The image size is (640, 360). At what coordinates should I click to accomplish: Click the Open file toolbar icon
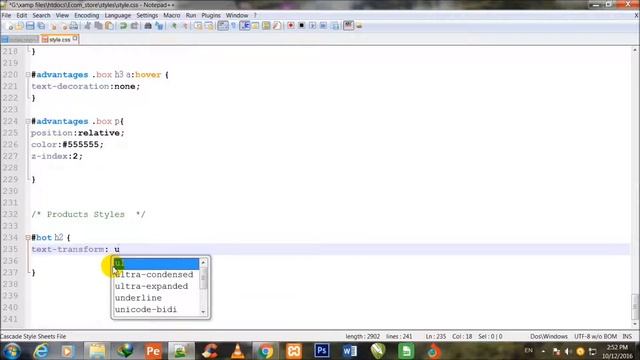pyautogui.click(x=20, y=26)
